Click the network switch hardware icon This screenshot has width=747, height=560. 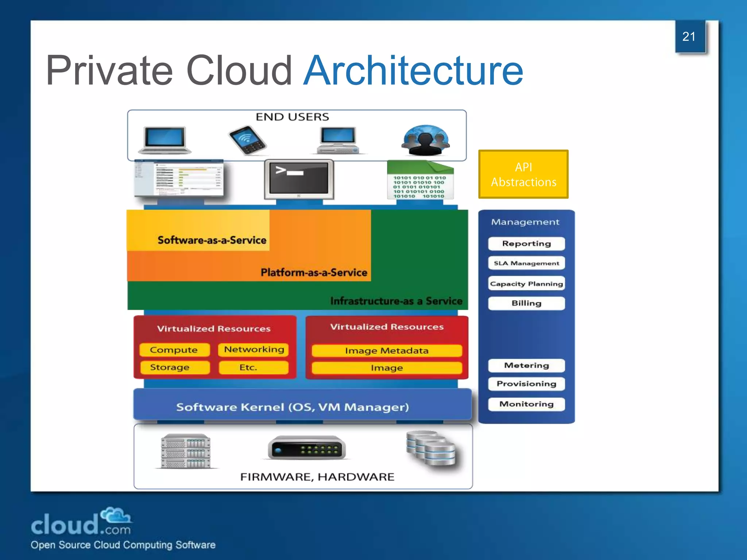[307, 448]
